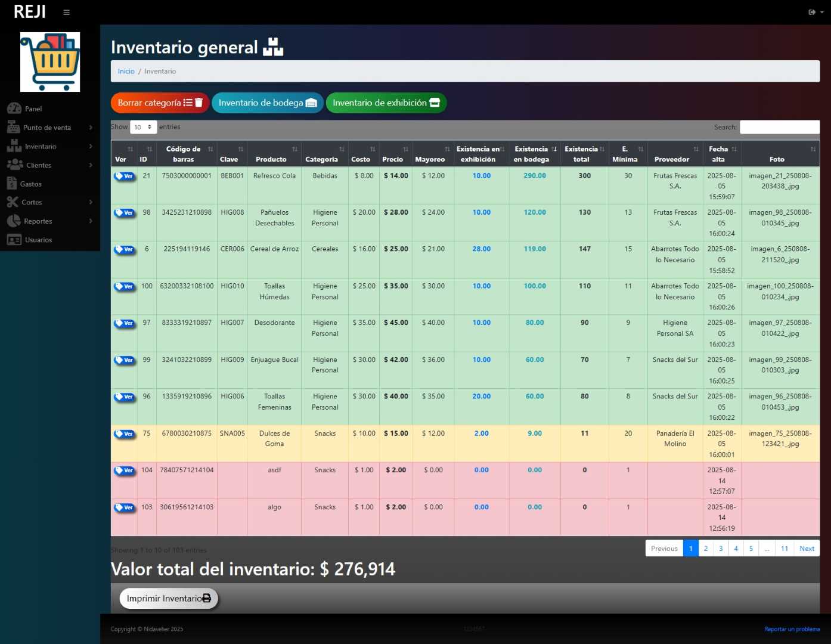Screen dimensions: 831x644
Task: Sort the table by Precio column
Action: (396, 154)
